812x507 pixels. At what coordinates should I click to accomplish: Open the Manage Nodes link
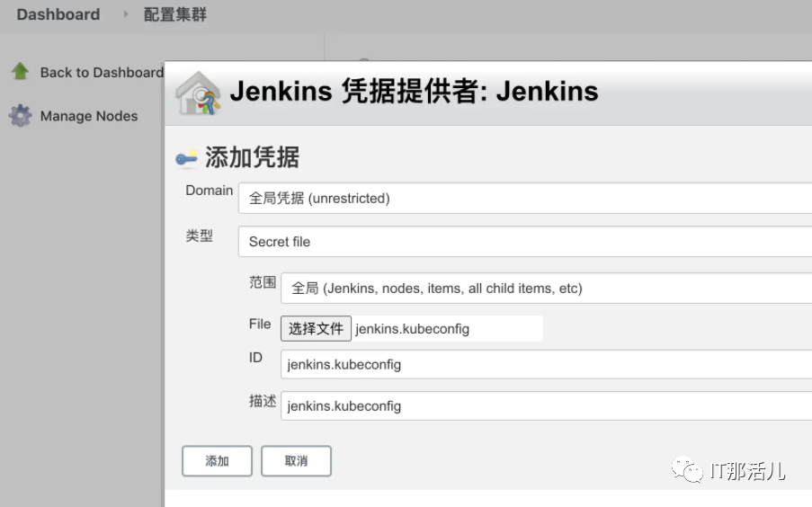pos(89,116)
